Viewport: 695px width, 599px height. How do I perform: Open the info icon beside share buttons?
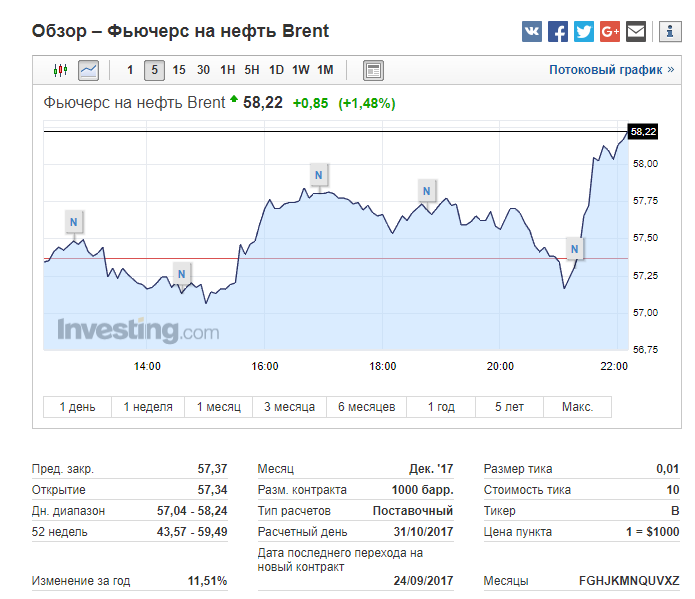[670, 32]
